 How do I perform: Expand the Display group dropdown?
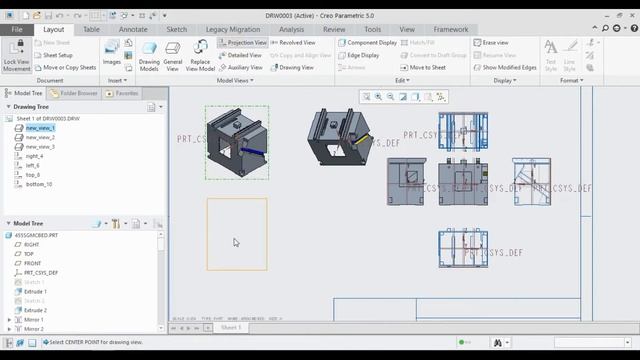[505, 80]
